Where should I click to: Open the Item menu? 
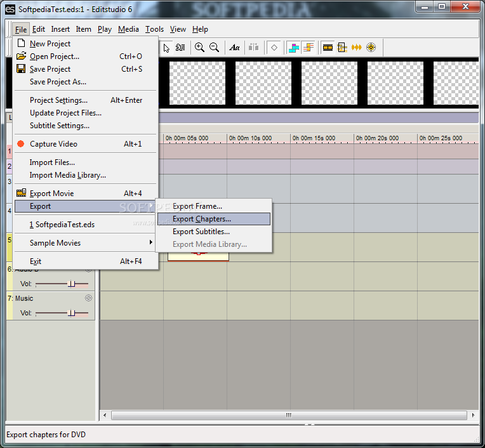click(x=84, y=29)
